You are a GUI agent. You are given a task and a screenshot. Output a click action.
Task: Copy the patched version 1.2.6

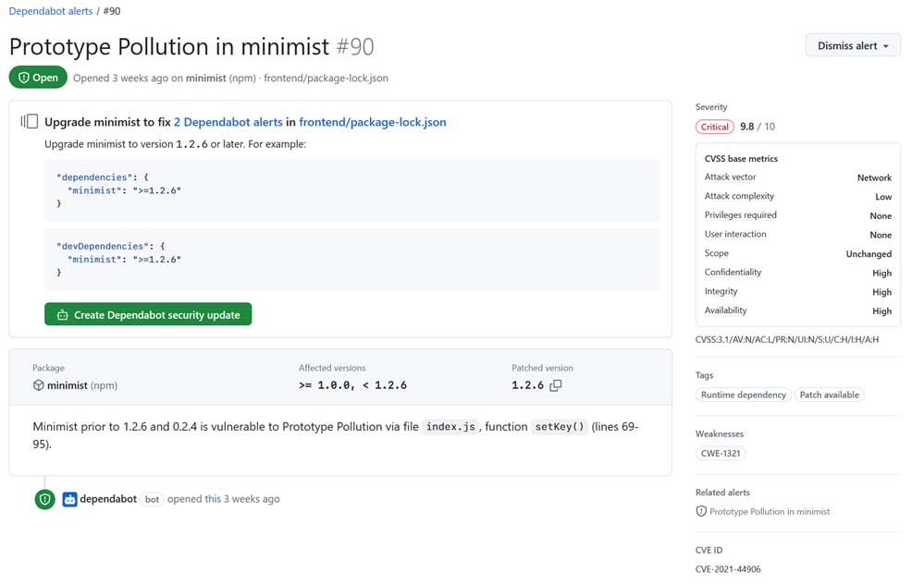click(x=555, y=385)
